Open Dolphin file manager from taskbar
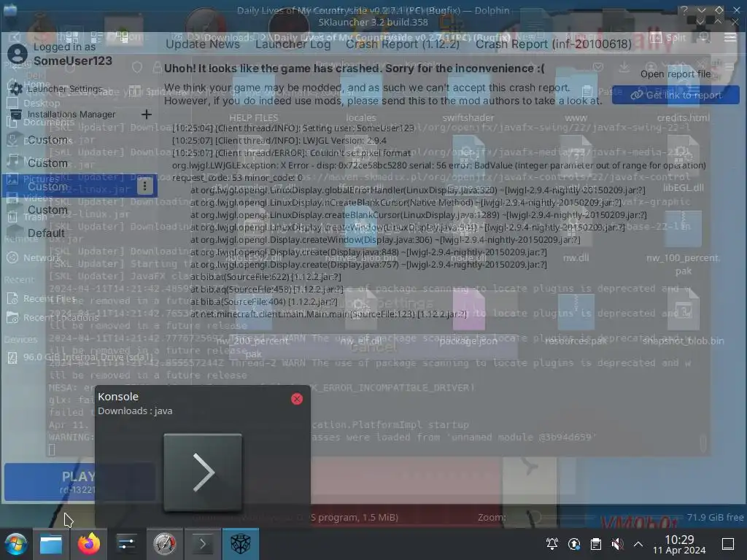Screen dimensions: 747x560 [x=51, y=544]
